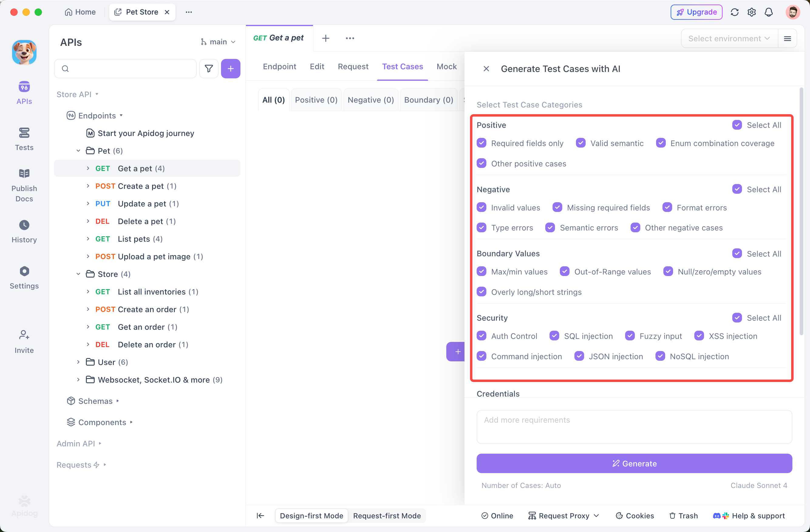
Task: Open History panel from sidebar
Action: tap(24, 231)
